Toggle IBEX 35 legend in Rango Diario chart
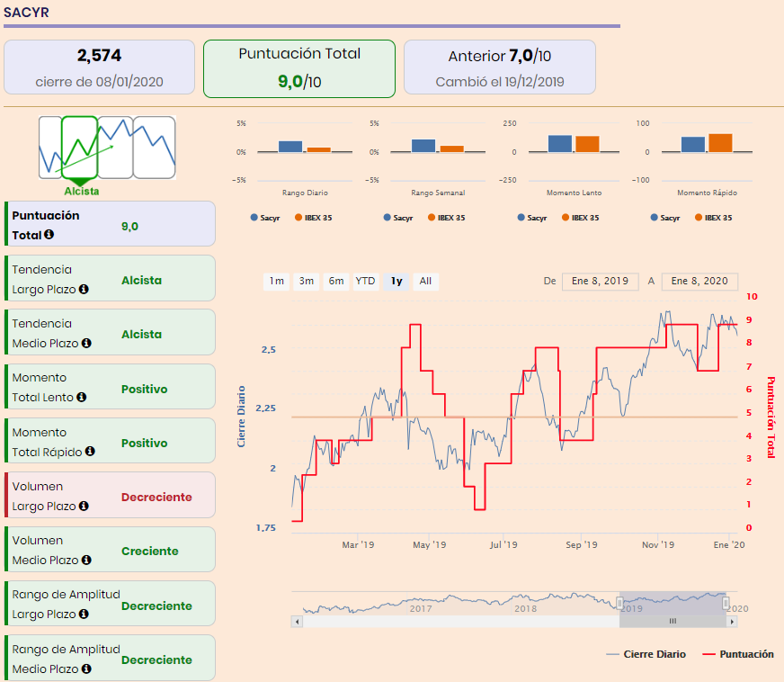 (x=313, y=218)
